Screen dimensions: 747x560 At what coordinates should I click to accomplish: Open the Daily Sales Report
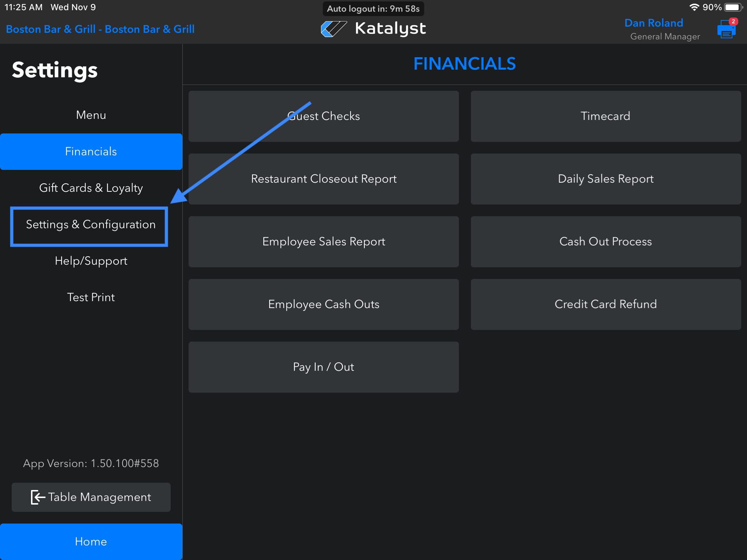[605, 179]
